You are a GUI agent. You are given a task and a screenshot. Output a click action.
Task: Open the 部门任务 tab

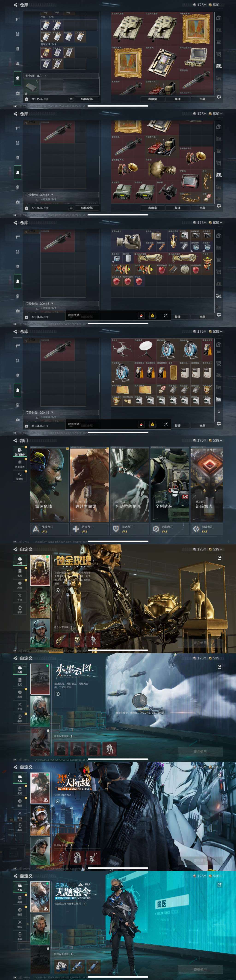19,452
